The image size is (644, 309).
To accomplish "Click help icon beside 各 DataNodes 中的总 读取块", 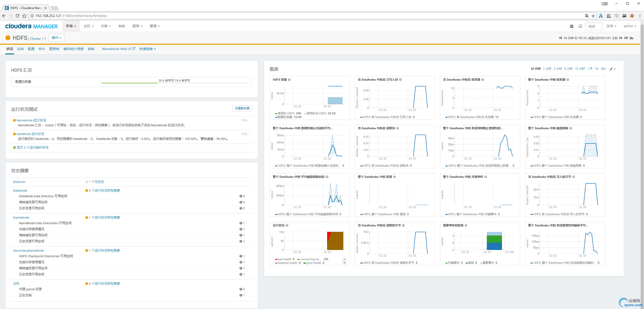I will coord(397,128).
